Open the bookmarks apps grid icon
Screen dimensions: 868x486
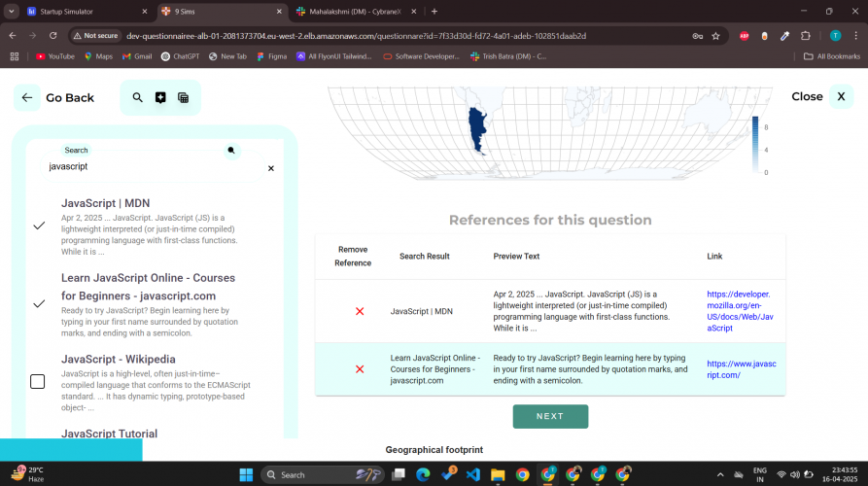click(x=15, y=56)
